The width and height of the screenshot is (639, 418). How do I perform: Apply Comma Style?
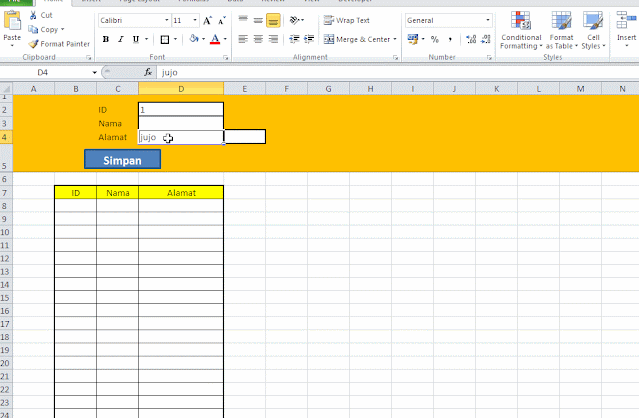[x=450, y=40]
